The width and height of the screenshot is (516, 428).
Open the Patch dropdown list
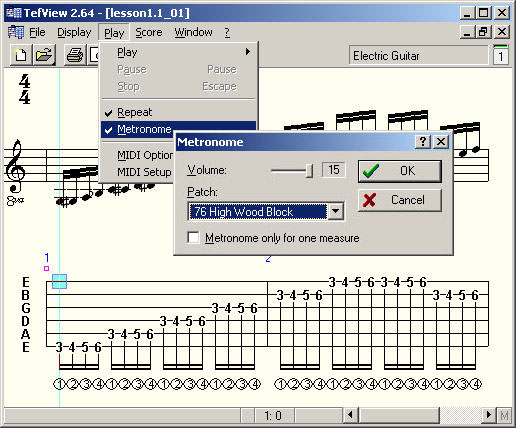[336, 211]
